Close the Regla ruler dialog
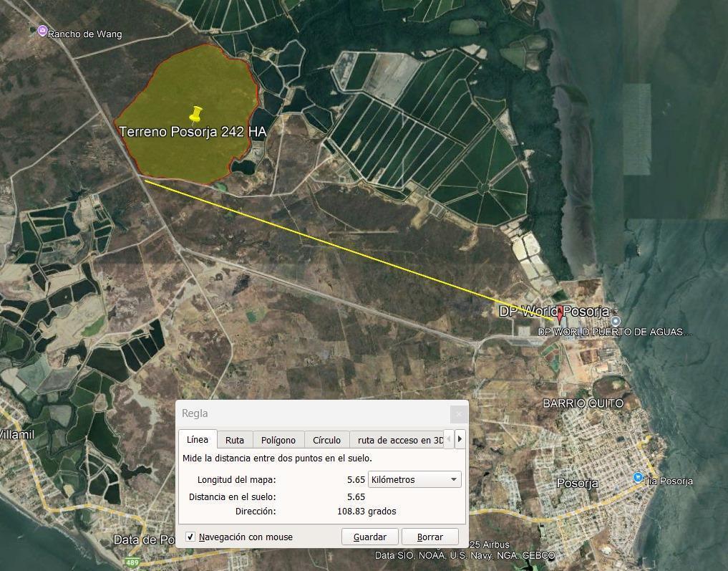This screenshot has height=571, width=728. 459,413
